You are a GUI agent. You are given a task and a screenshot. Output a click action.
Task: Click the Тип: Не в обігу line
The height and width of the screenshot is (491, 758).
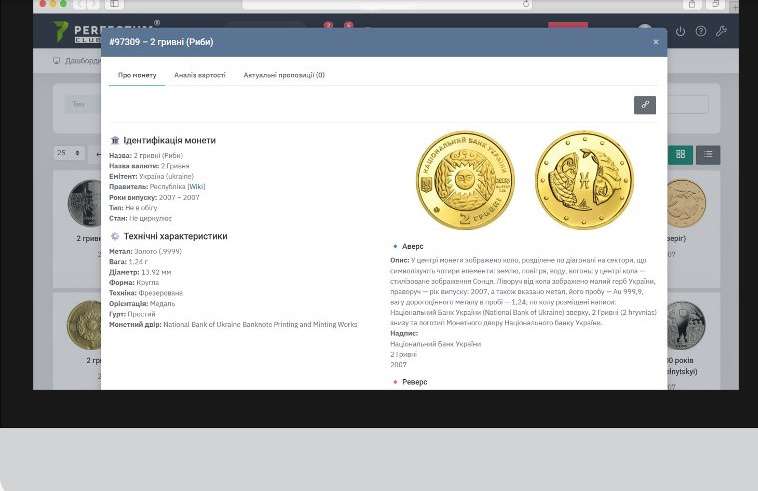click(x=133, y=208)
